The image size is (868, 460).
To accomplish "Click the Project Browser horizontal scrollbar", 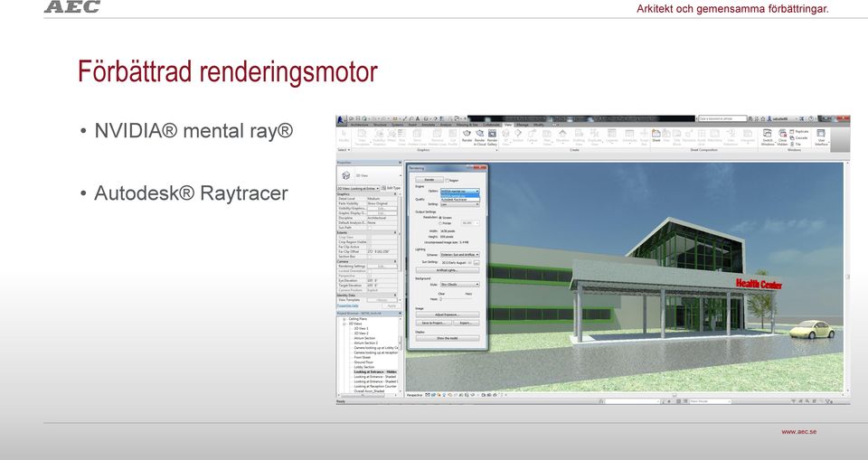I will coord(369,395).
